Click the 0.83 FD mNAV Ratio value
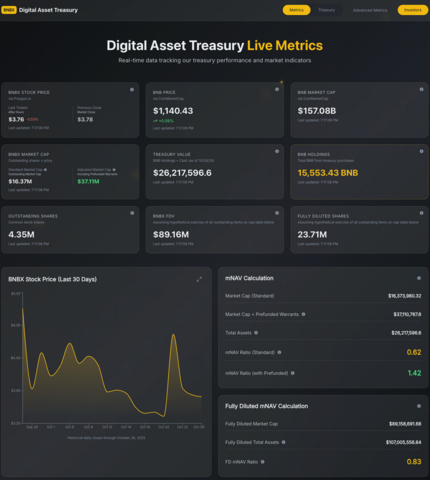430x480 pixels. pyautogui.click(x=414, y=462)
